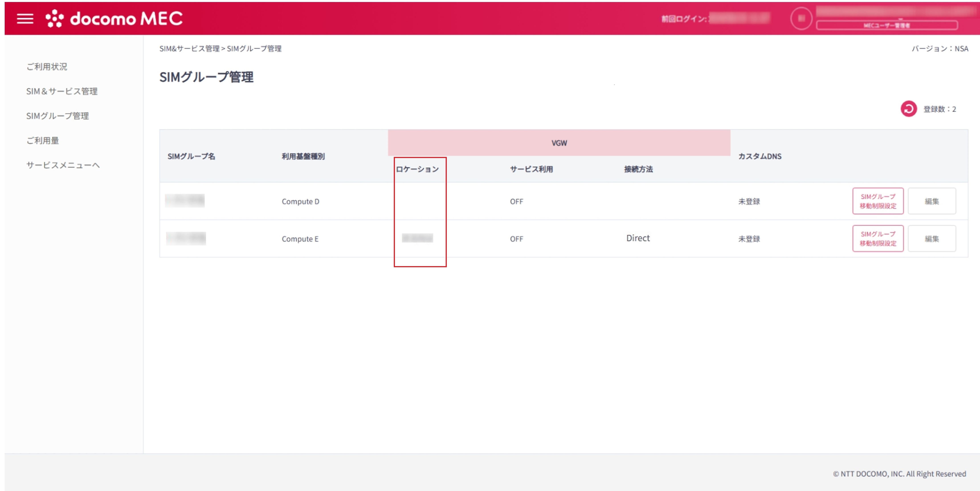This screenshot has height=491, width=980.
Task: Go to サービスメニューへ sidebar link
Action: [63, 165]
